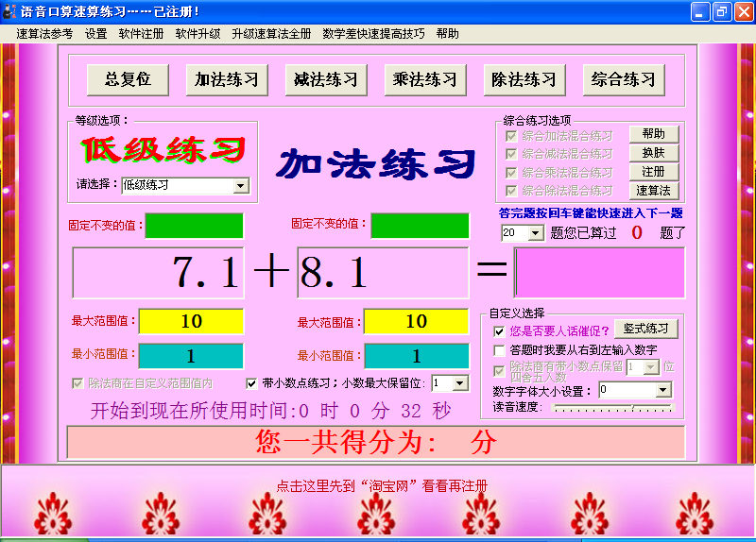Click the 您一共得分为 score panel

pyautogui.click(x=375, y=442)
